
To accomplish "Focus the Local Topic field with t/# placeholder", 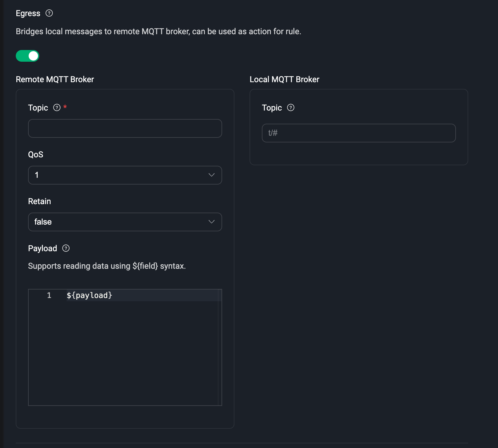I will 359,133.
